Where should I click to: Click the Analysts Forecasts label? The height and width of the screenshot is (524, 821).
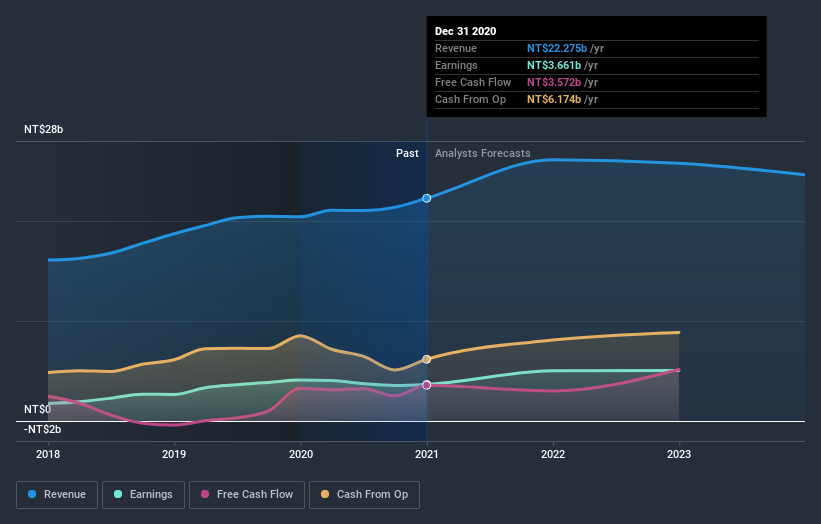tap(483, 153)
